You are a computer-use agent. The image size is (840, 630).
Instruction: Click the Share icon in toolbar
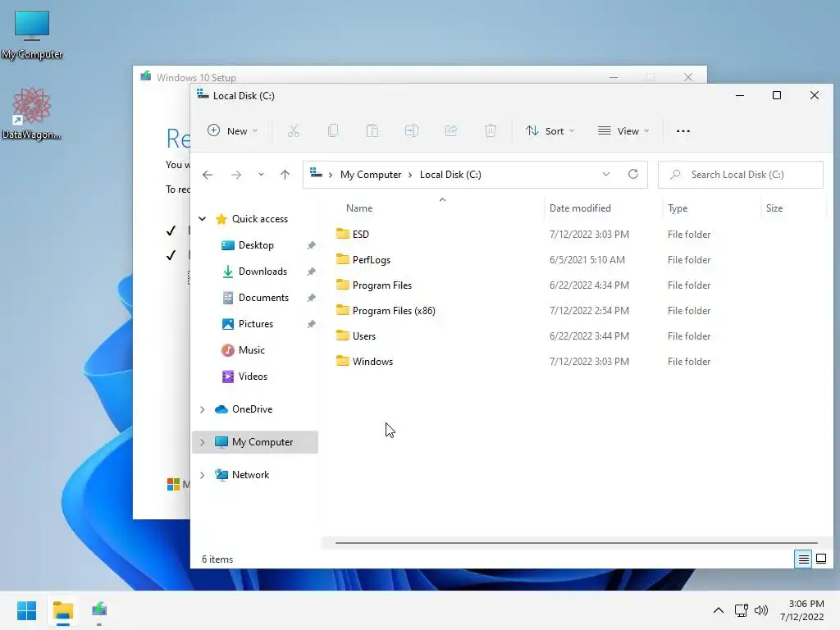click(451, 130)
